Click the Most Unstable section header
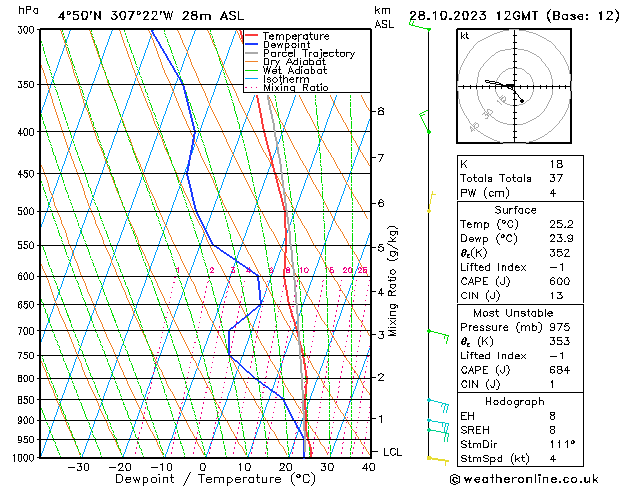The image size is (629, 486). (x=513, y=313)
